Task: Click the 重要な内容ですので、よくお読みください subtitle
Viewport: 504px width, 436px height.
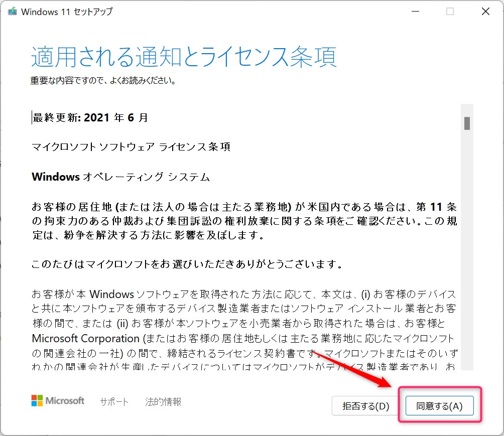Action: pyautogui.click(x=103, y=80)
